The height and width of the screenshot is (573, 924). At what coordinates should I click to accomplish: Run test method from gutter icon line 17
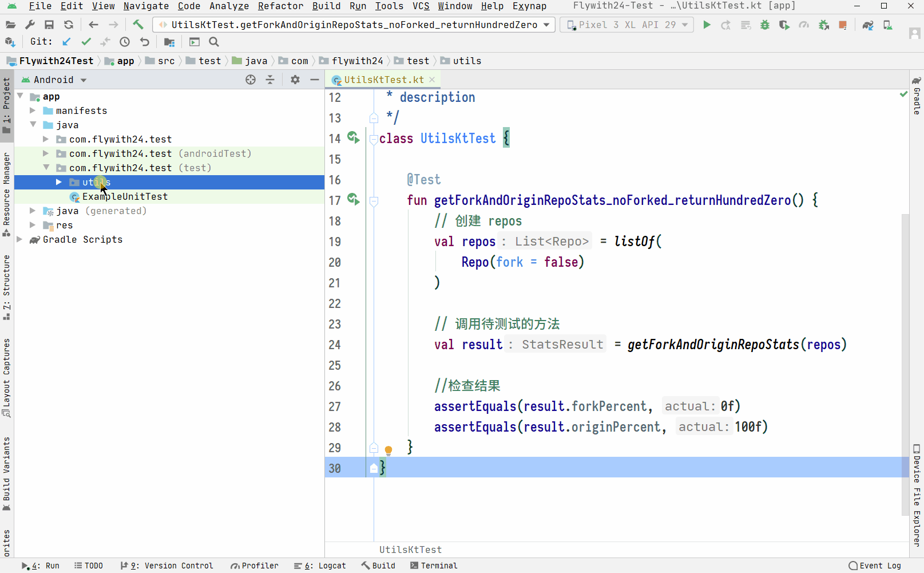(x=354, y=199)
